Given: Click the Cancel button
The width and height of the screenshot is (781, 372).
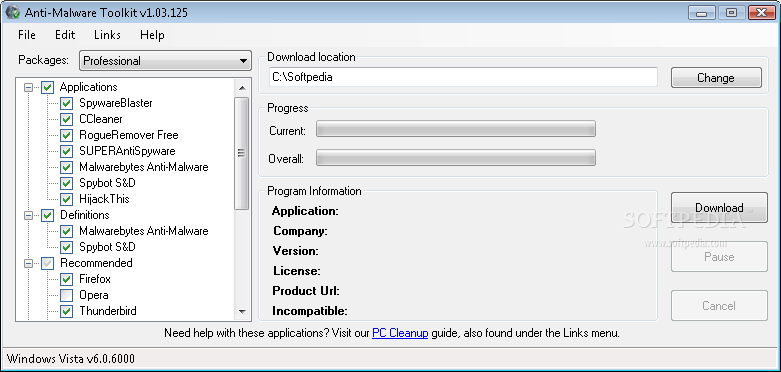Looking at the screenshot, I should coord(719,306).
